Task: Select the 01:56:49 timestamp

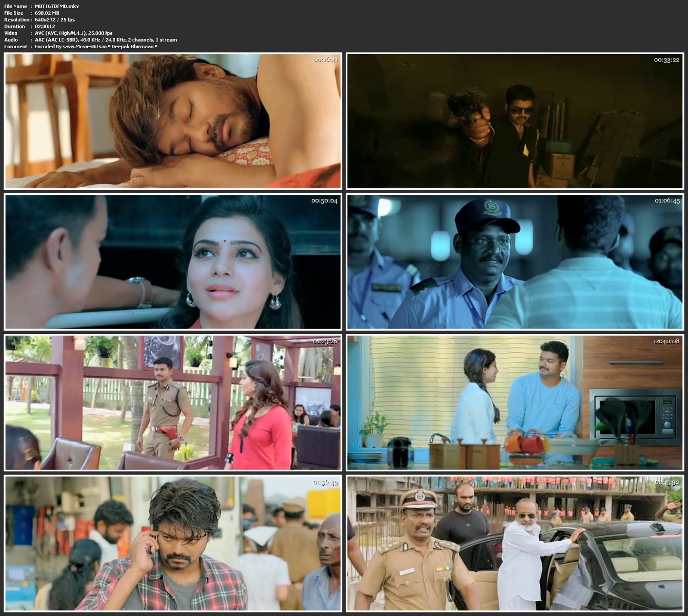Action: tap(326, 482)
